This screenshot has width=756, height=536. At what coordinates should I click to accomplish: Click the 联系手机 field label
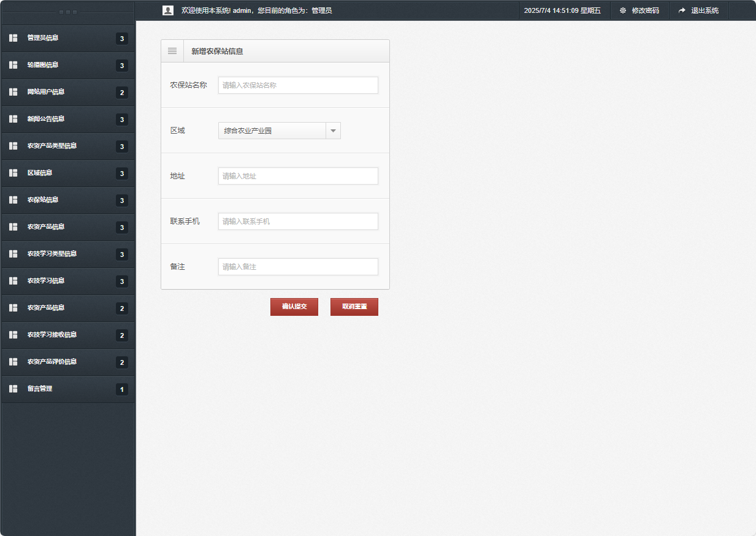point(185,221)
